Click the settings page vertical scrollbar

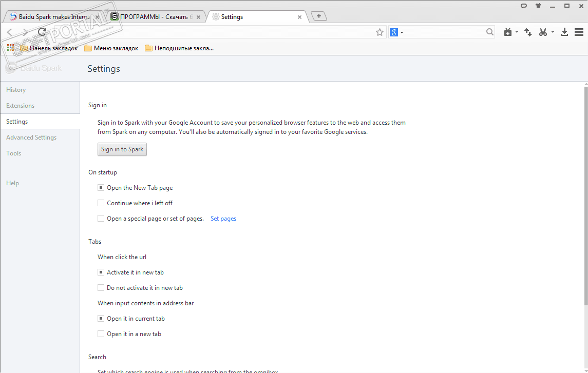pyautogui.click(x=586, y=195)
